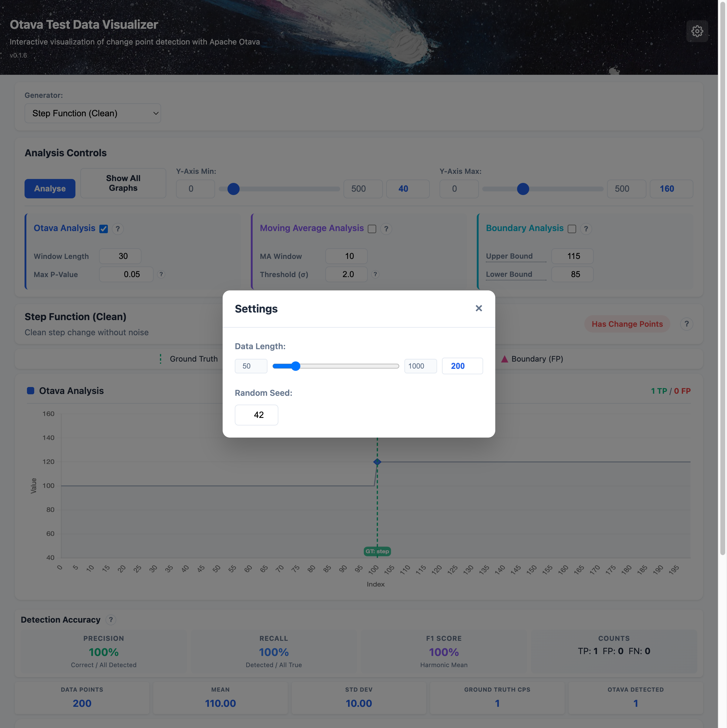The width and height of the screenshot is (727, 728).
Task: Uncheck the Otava Analysis checkbox
Action: 104,229
